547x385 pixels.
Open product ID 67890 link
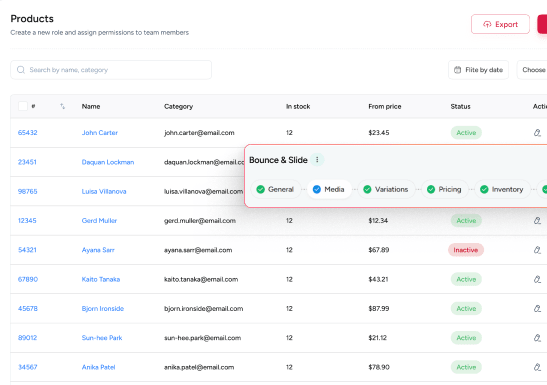pyautogui.click(x=28, y=279)
